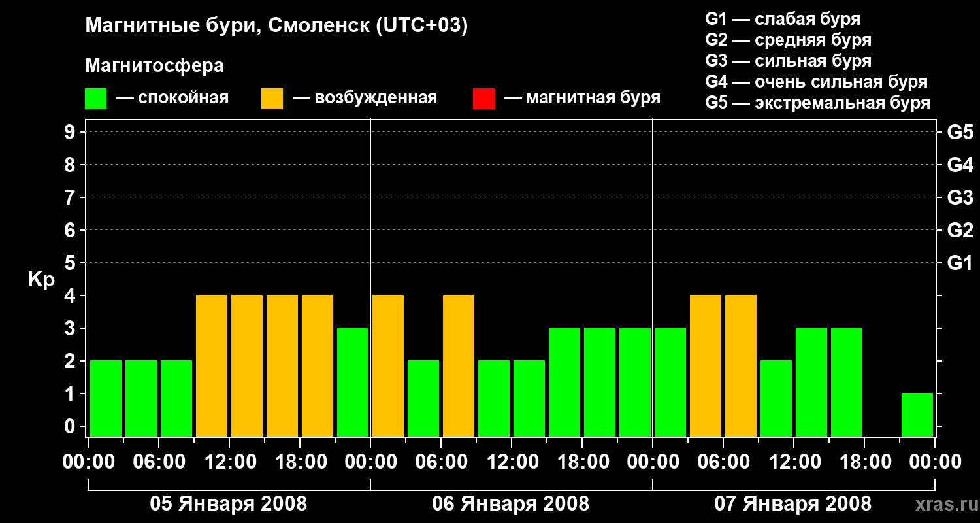Click the 03:00–06:00 green bar on 06 Января
Image resolution: width=980 pixels, height=523 pixels.
click(x=423, y=398)
